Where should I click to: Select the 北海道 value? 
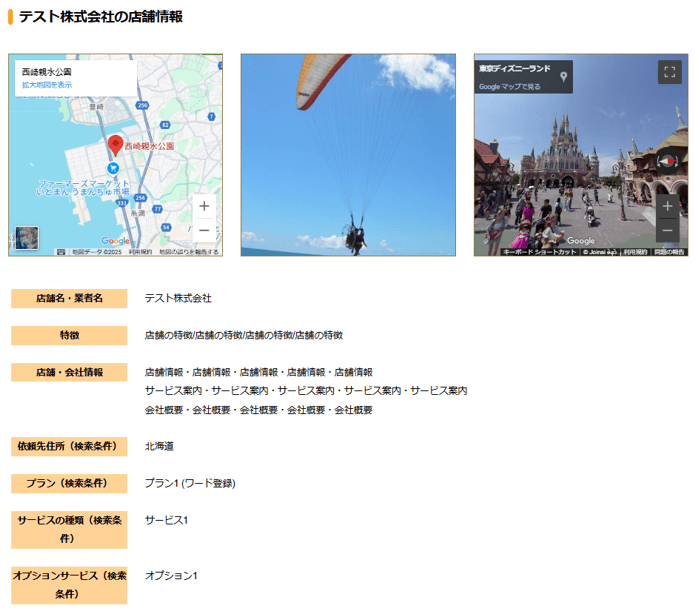point(159,446)
